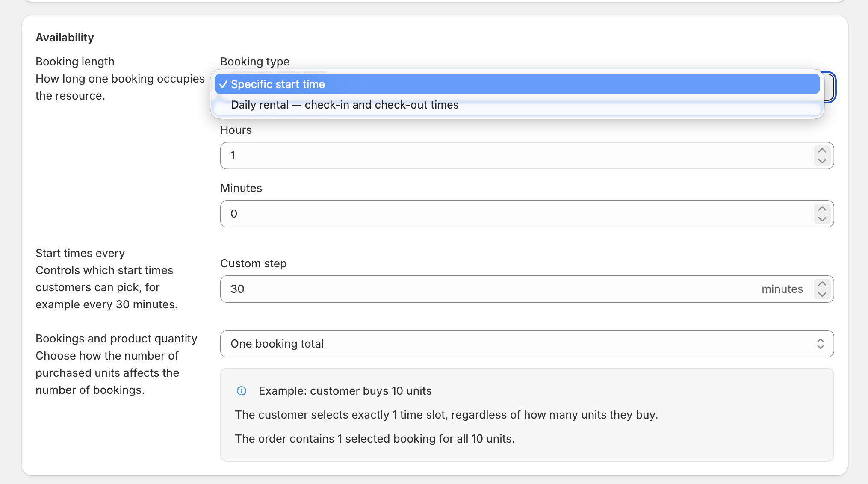868x484 pixels.
Task: Click the Hours label
Action: click(236, 130)
